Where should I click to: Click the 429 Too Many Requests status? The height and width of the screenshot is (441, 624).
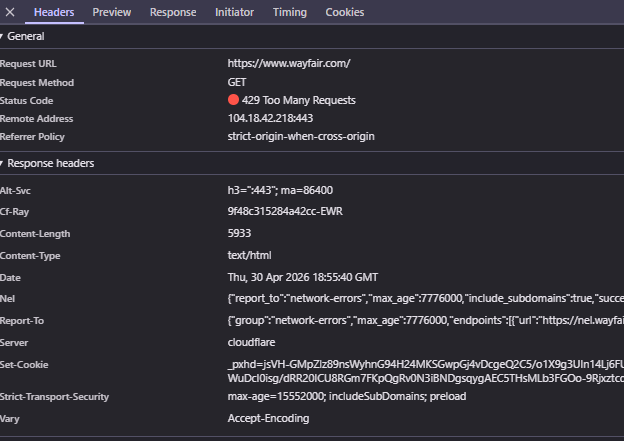[x=298, y=100]
